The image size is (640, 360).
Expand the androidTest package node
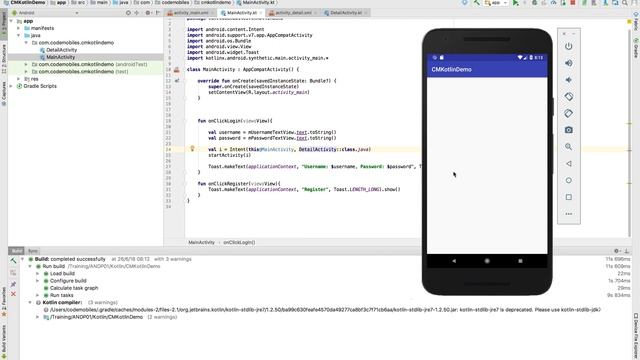coord(26,64)
